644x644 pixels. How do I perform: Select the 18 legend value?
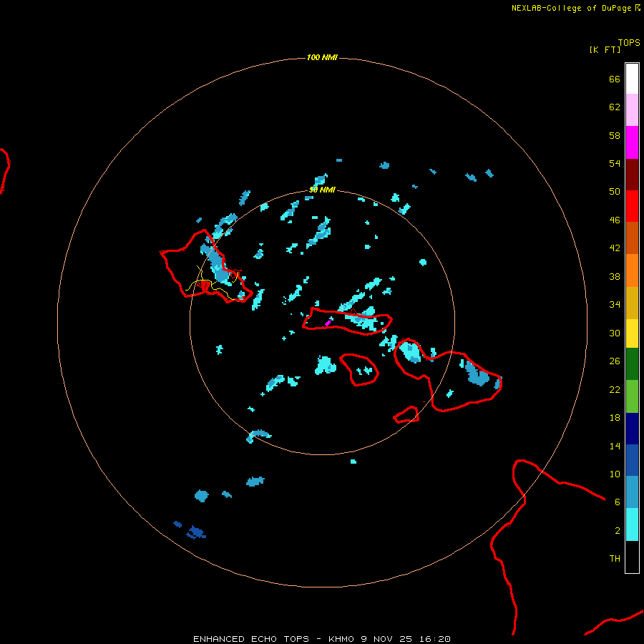tap(615, 418)
